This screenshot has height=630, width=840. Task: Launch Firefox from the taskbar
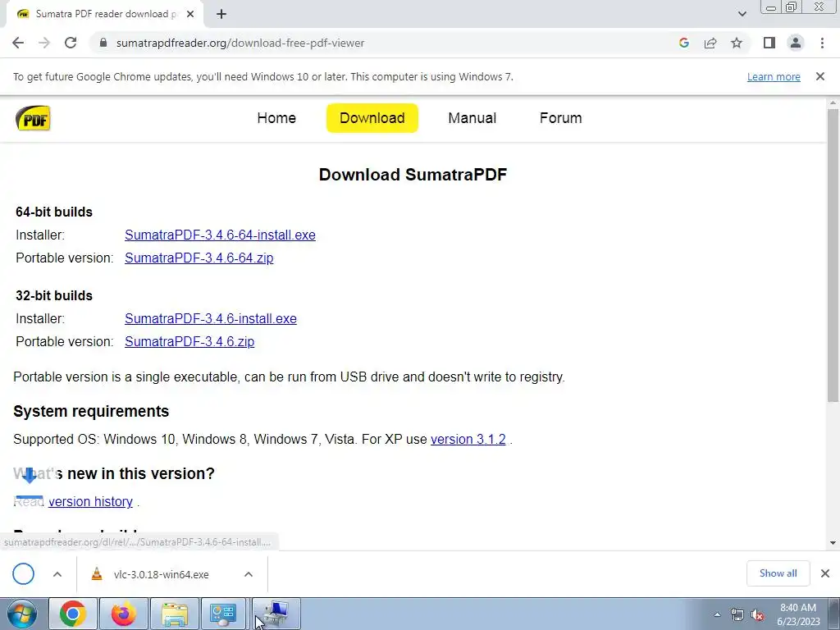[124, 614]
